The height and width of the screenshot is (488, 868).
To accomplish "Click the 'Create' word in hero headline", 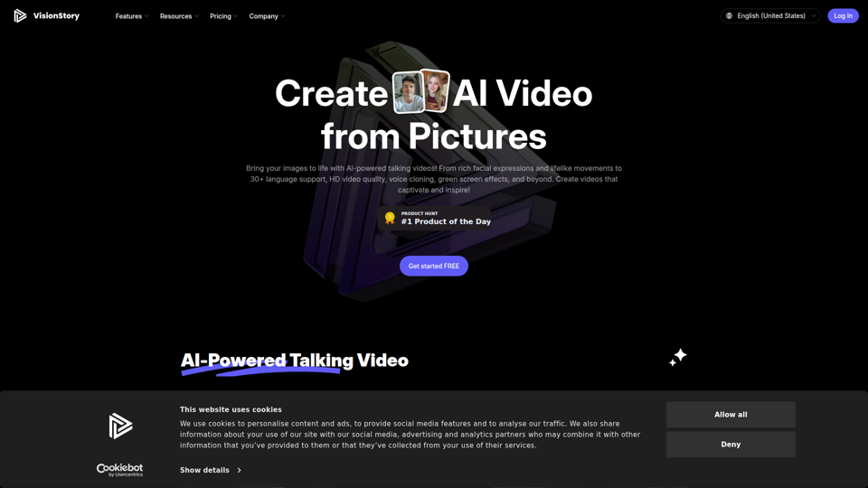I will pyautogui.click(x=332, y=93).
